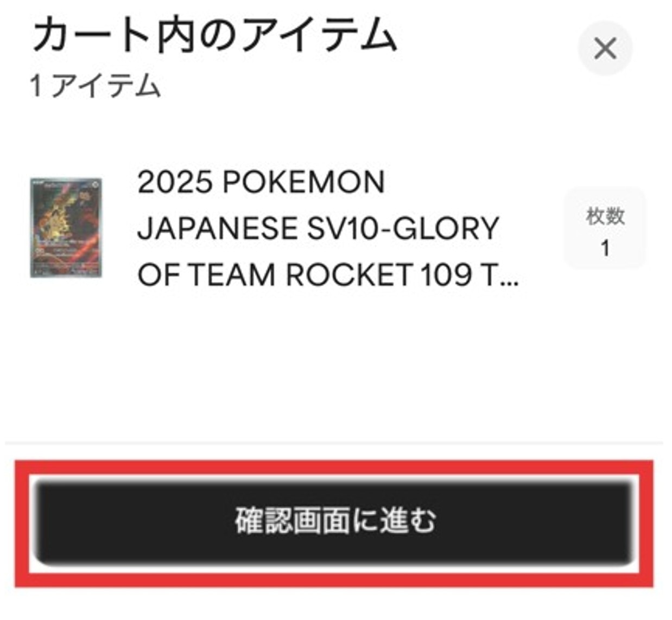Dismiss the cart using the X icon
Viewport: 672px width, 620px height.
605,49
